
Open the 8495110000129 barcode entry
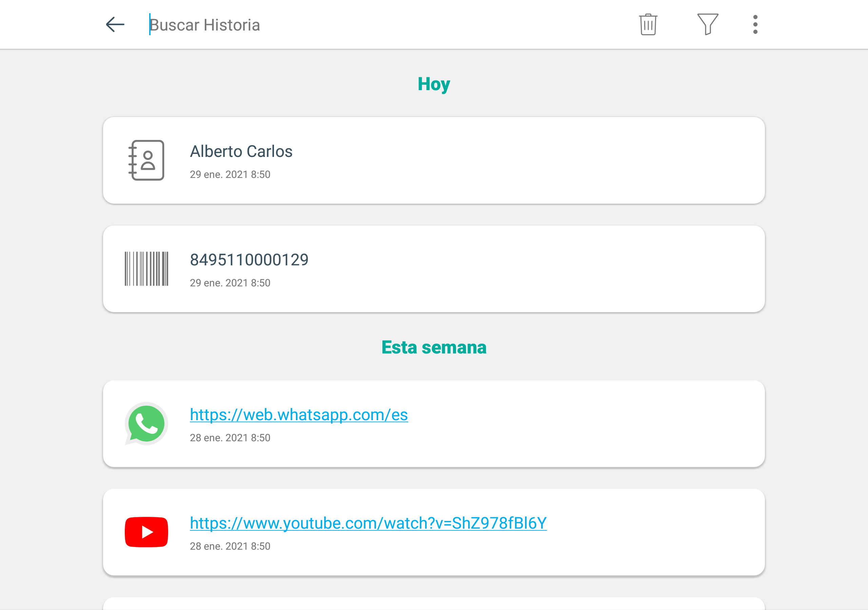pyautogui.click(x=434, y=269)
